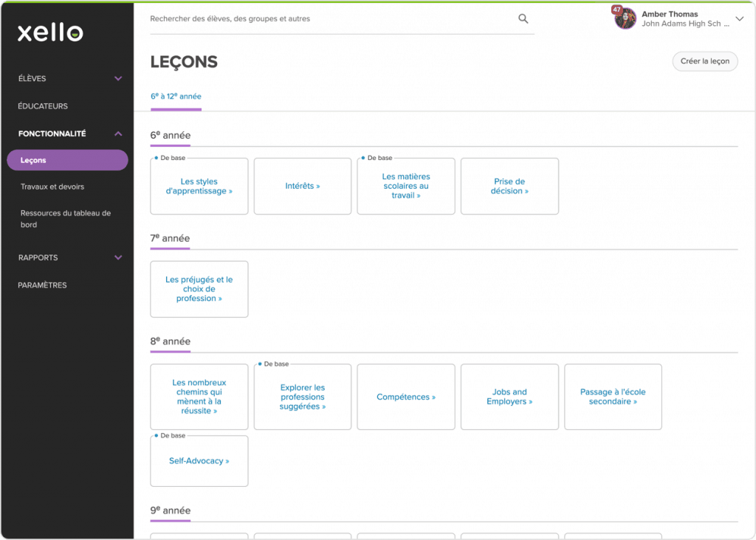Click the Créer la leçon button
Screen dimensions: 756x540
tap(704, 61)
